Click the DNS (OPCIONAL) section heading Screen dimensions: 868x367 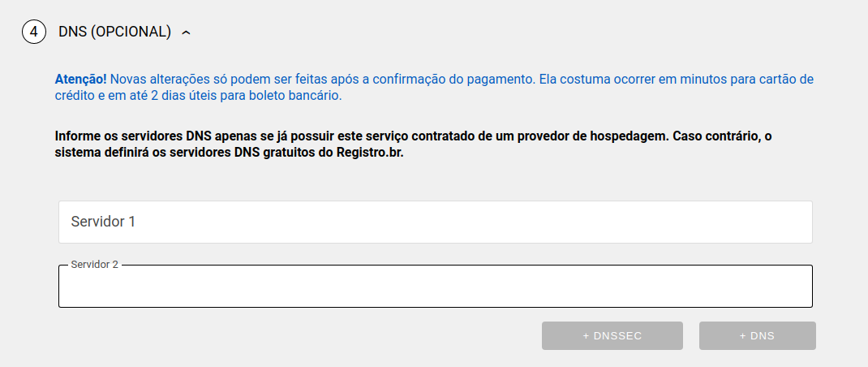click(x=114, y=32)
